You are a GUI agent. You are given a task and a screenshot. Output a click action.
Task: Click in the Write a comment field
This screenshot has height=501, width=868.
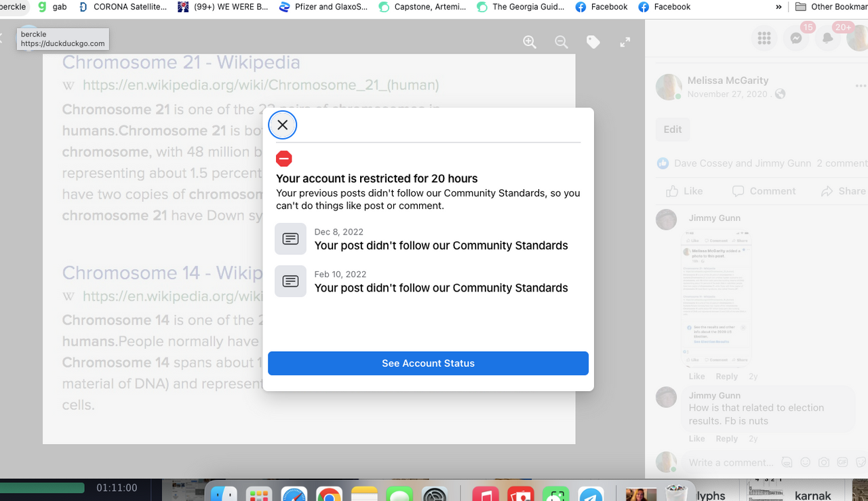click(x=730, y=463)
